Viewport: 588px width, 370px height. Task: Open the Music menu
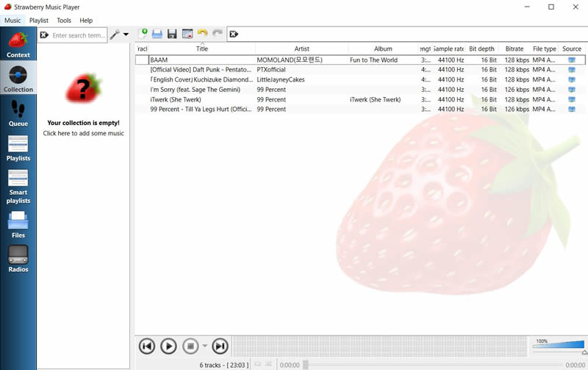[12, 21]
